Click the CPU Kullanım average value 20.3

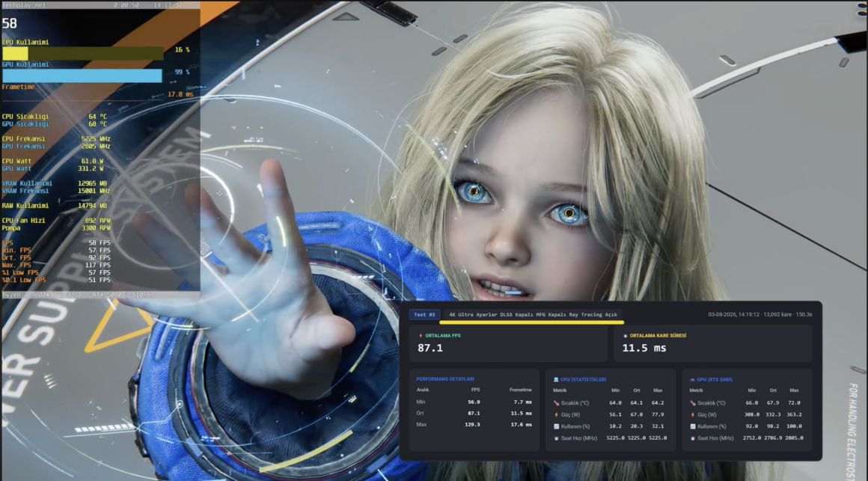pos(636,426)
